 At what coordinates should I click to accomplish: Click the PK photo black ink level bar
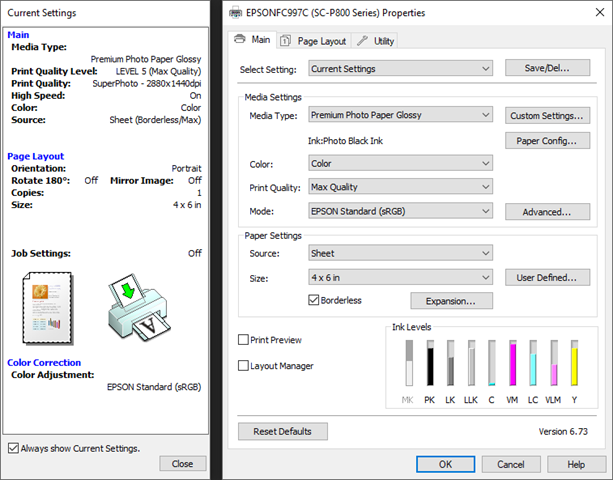pos(430,363)
